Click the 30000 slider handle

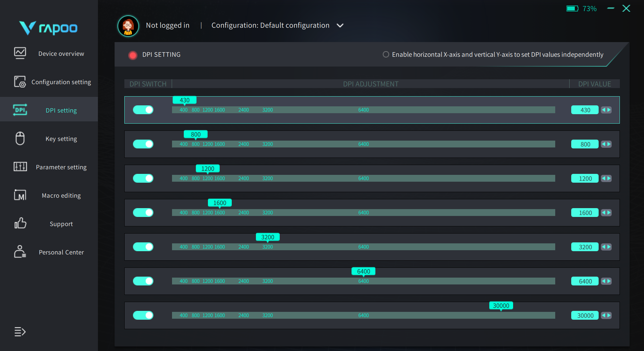coord(501,306)
